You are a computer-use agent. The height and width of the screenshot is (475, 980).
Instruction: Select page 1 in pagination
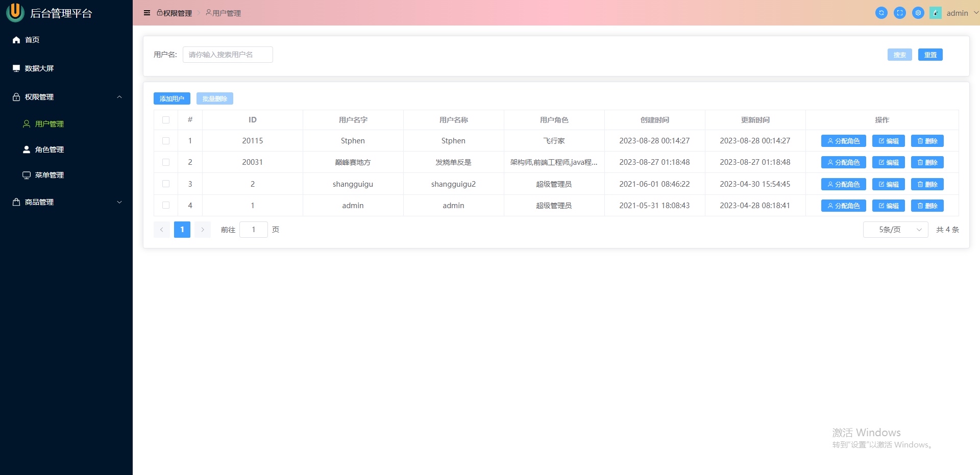click(182, 230)
